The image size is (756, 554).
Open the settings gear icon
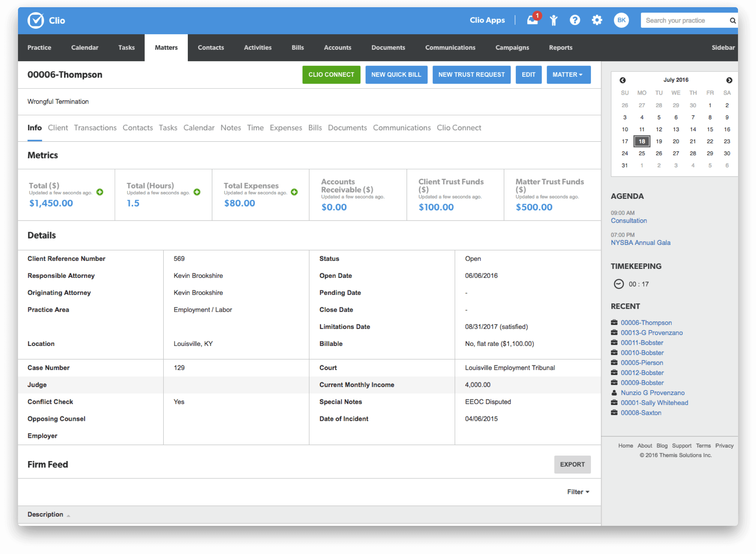[x=597, y=20]
